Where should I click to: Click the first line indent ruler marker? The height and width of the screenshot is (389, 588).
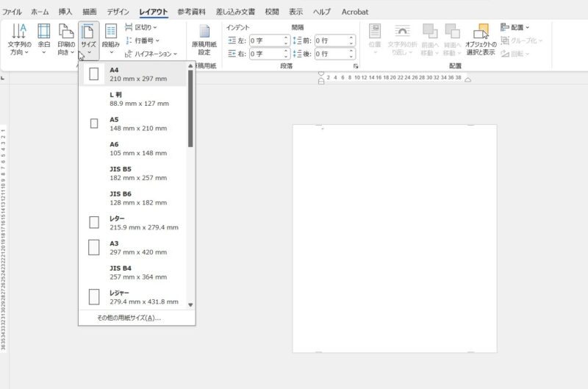pyautogui.click(x=321, y=74)
